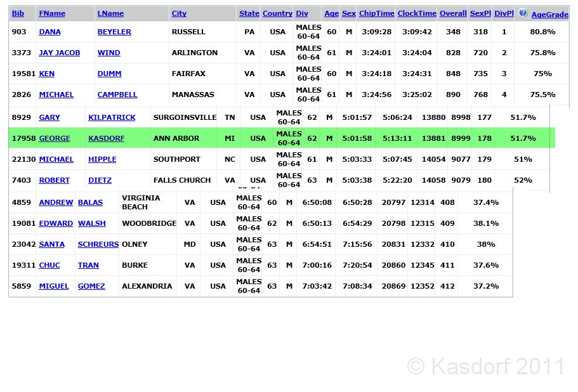Sort results by Bib column header
Viewport: 578px width, 392px height.
click(18, 13)
